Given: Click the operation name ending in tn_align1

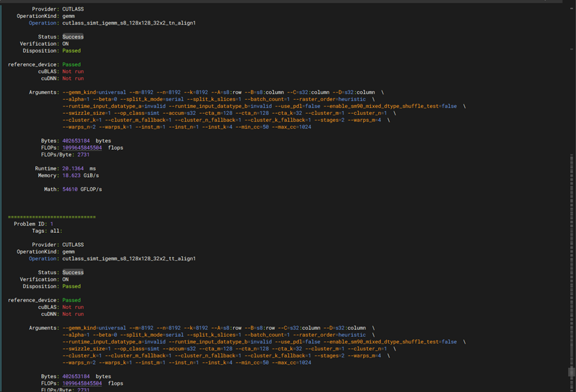Looking at the screenshot, I should [x=129, y=23].
